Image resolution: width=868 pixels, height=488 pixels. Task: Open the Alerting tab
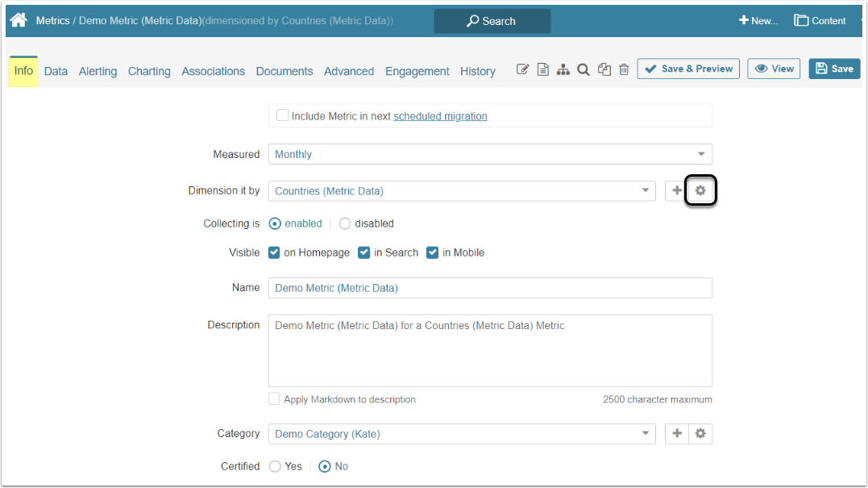pyautogui.click(x=98, y=71)
